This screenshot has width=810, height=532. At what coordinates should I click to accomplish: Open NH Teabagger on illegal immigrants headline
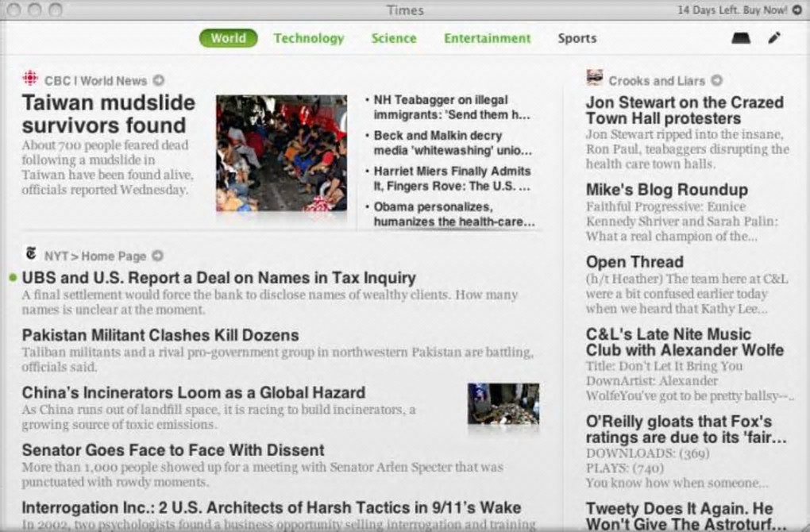coord(452,107)
